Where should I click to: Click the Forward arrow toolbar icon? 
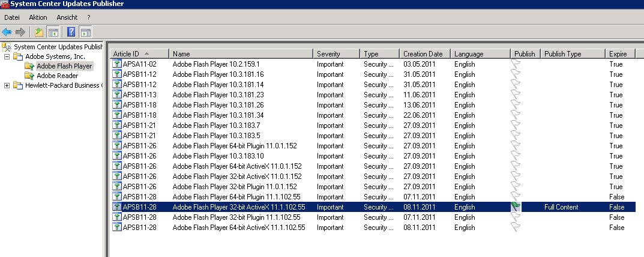[20, 32]
